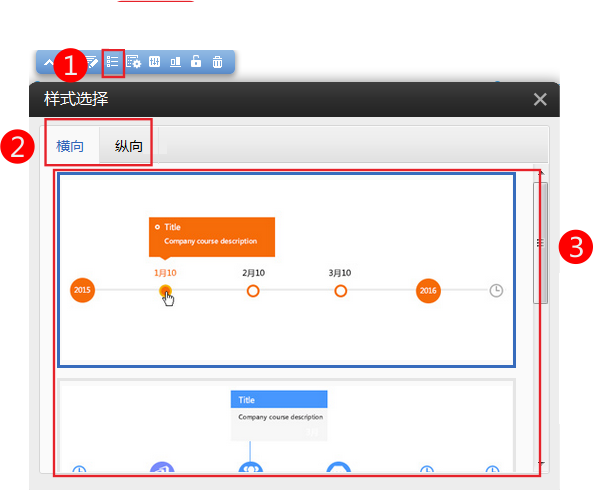Click the trash delete icon in toolbar
The image size is (611, 490).
(x=217, y=62)
